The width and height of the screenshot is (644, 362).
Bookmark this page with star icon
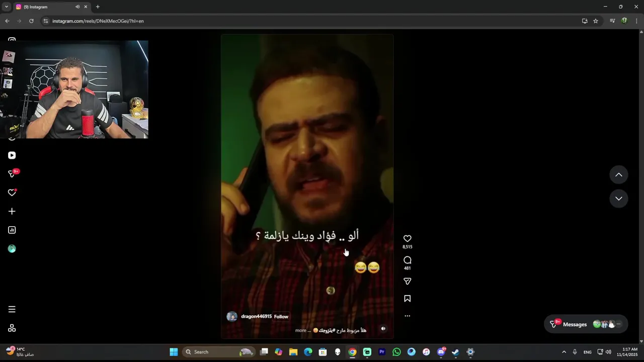pos(596,21)
